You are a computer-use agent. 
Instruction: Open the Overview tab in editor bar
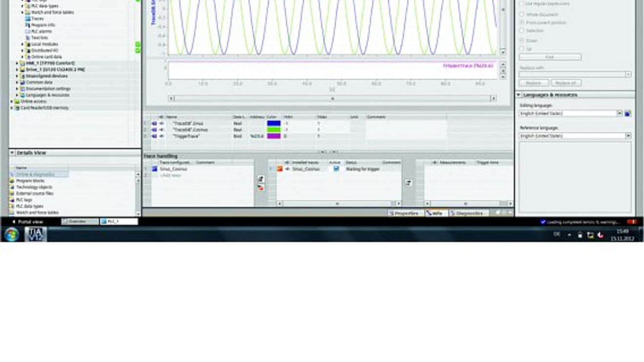80,221
